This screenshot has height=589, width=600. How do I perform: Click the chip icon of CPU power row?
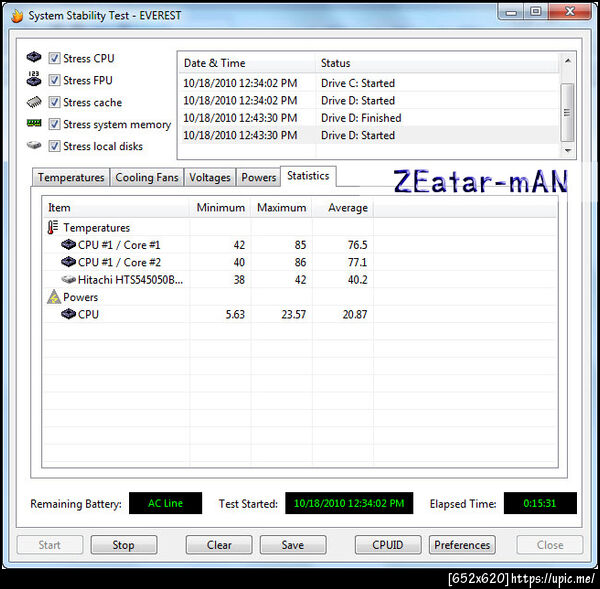click(68, 314)
